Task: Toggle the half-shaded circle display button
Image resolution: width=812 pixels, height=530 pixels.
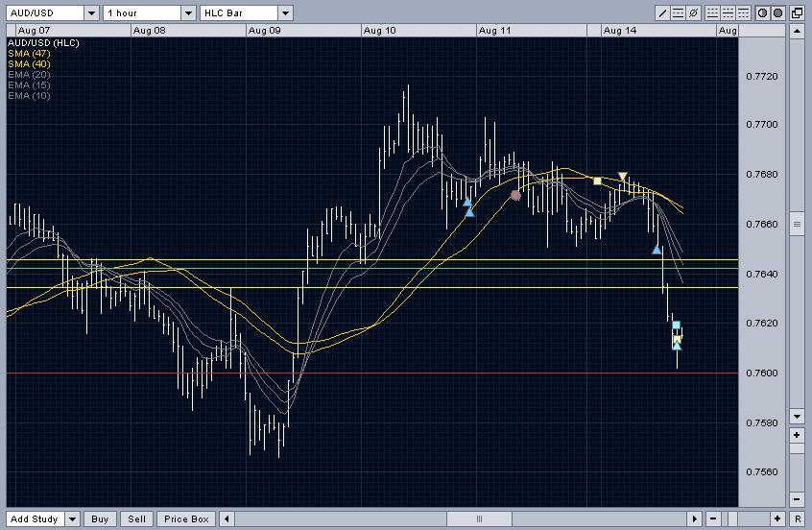Action: click(x=763, y=12)
